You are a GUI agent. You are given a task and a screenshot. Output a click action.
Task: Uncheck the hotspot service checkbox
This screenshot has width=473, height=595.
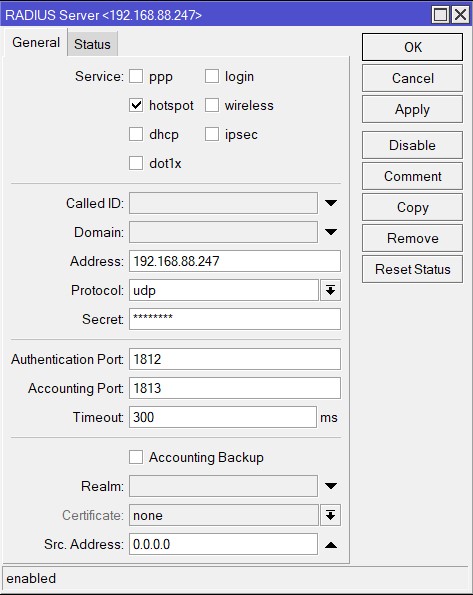136,105
